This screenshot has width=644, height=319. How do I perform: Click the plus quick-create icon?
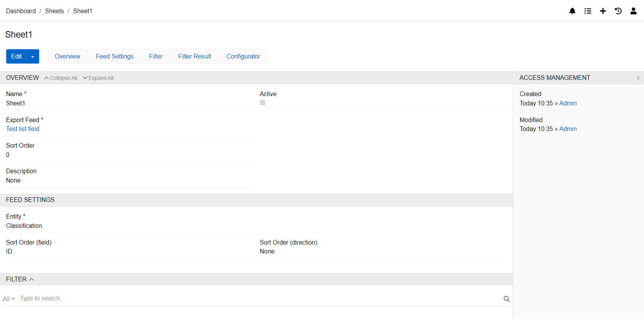[603, 11]
